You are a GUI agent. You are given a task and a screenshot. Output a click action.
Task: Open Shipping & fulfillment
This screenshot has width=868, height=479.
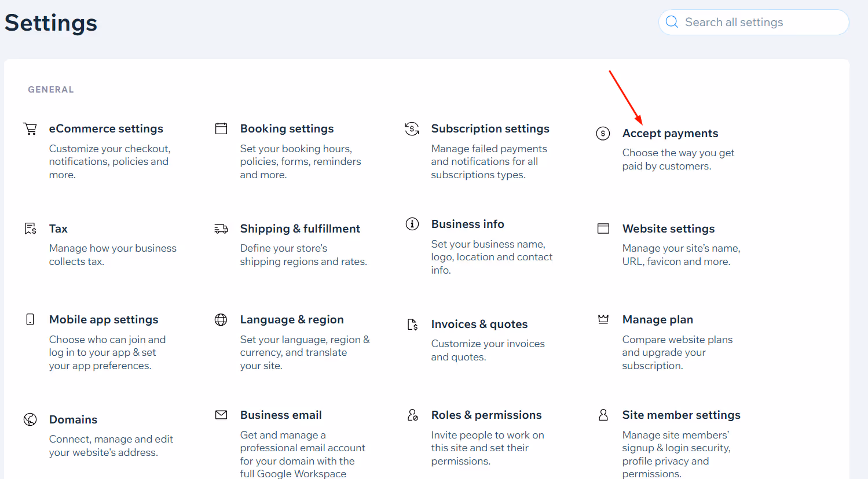click(x=300, y=229)
